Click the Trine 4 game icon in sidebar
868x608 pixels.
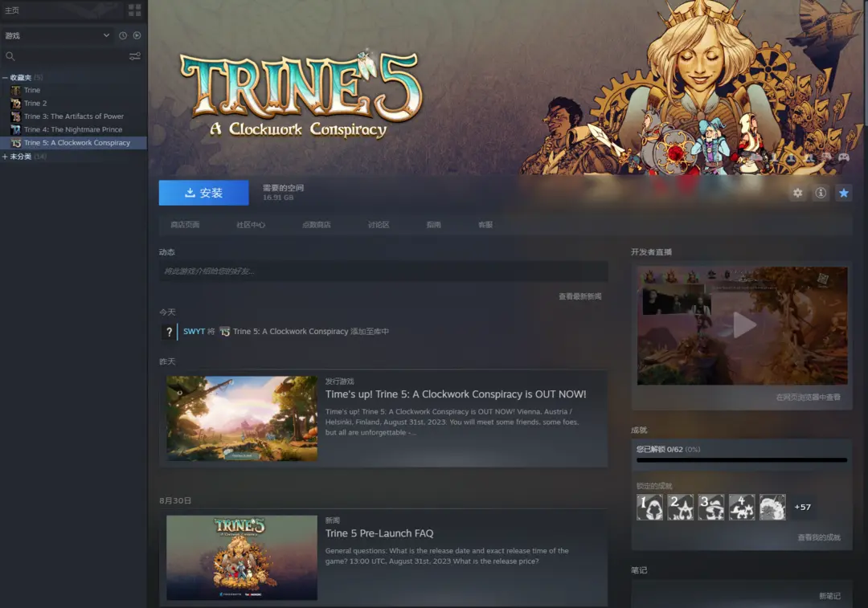coord(16,129)
